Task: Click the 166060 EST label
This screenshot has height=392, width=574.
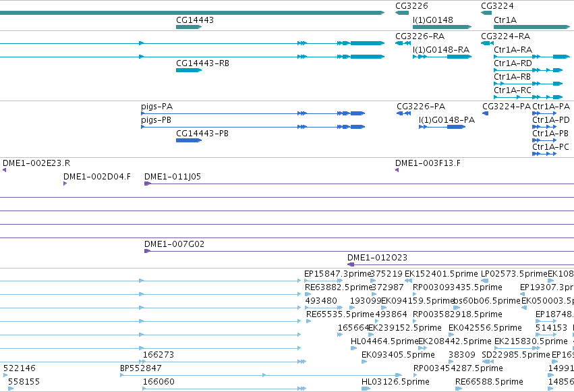Action: (x=159, y=382)
